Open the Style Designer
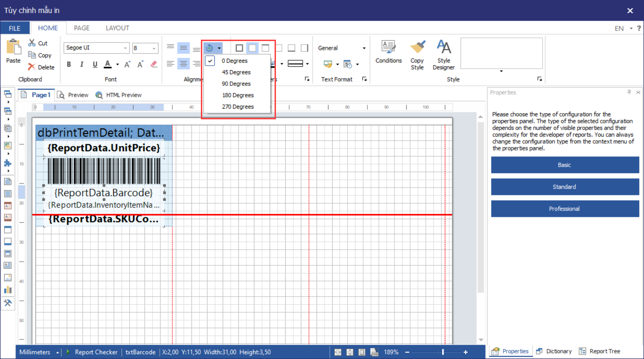This screenshot has height=359, width=644. 443,47
